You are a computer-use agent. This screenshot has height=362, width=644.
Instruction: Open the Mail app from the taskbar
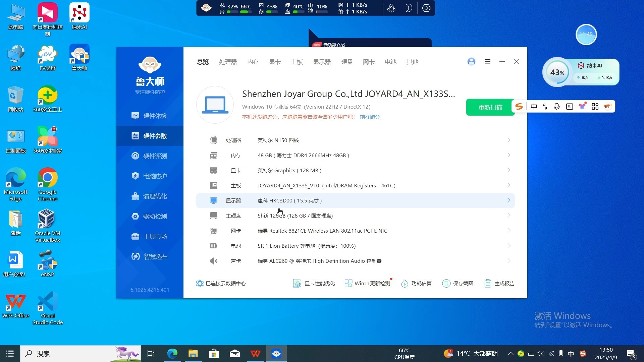(234, 354)
